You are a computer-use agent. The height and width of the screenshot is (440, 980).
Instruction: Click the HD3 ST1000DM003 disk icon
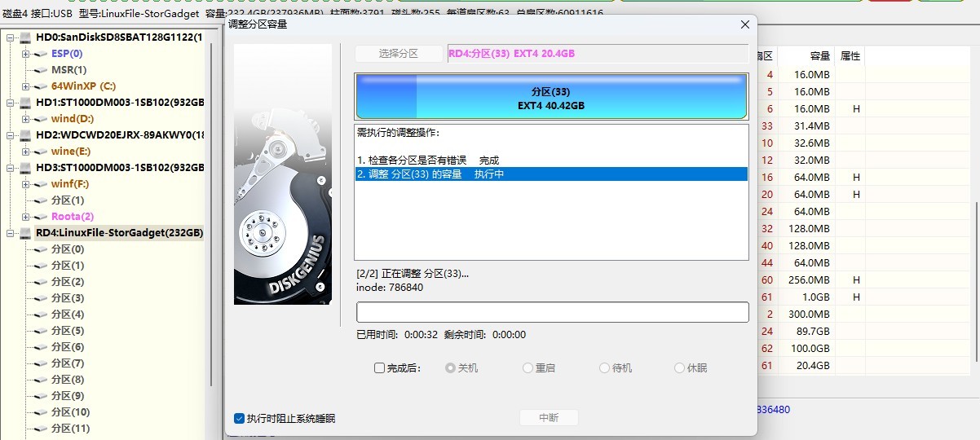(x=25, y=168)
